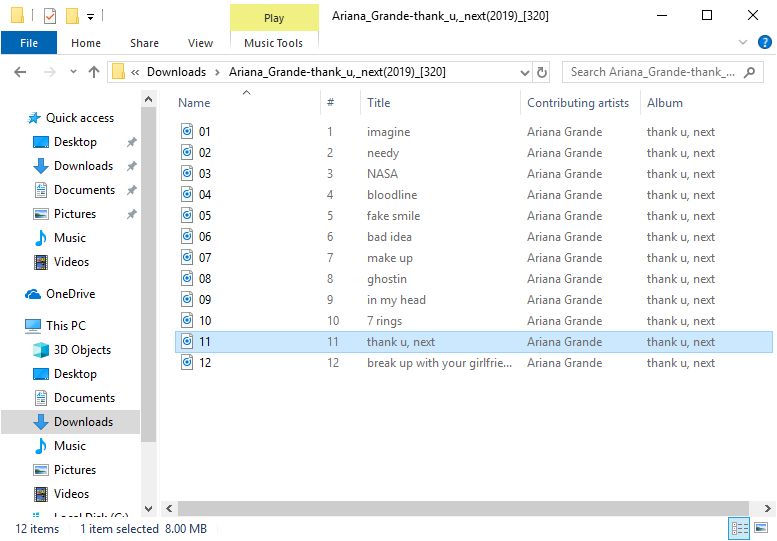The image size is (777, 541).
Task: Click Downloads in the address breadcrumb
Action: click(x=176, y=72)
